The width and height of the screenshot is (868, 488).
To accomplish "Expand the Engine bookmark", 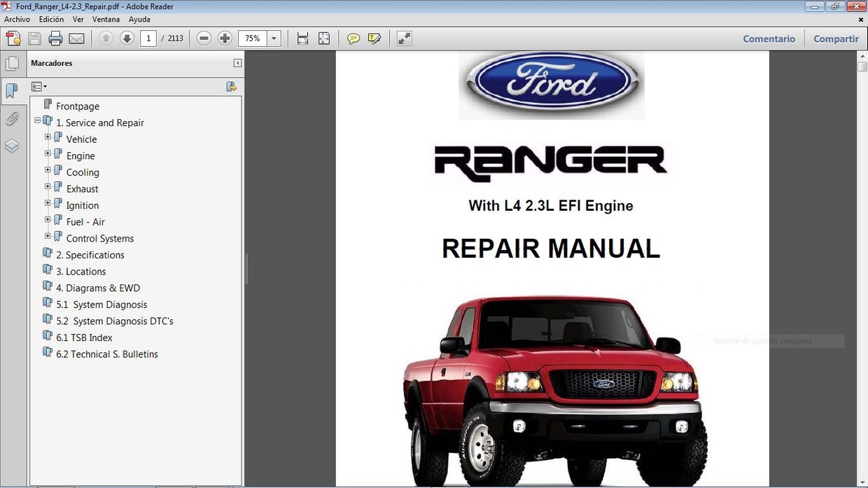I will click(48, 153).
